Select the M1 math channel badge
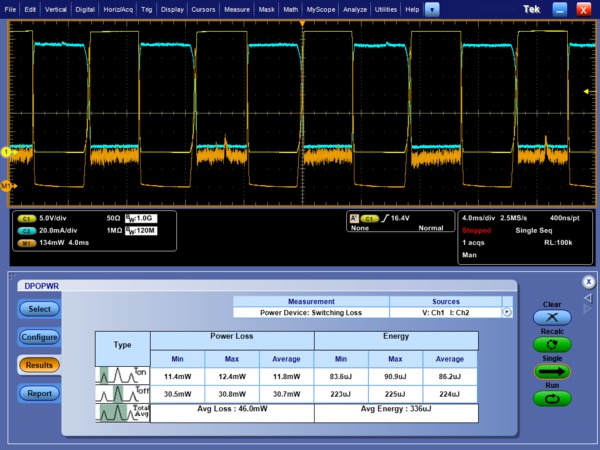The height and width of the screenshot is (450, 600). pyautogui.click(x=26, y=241)
